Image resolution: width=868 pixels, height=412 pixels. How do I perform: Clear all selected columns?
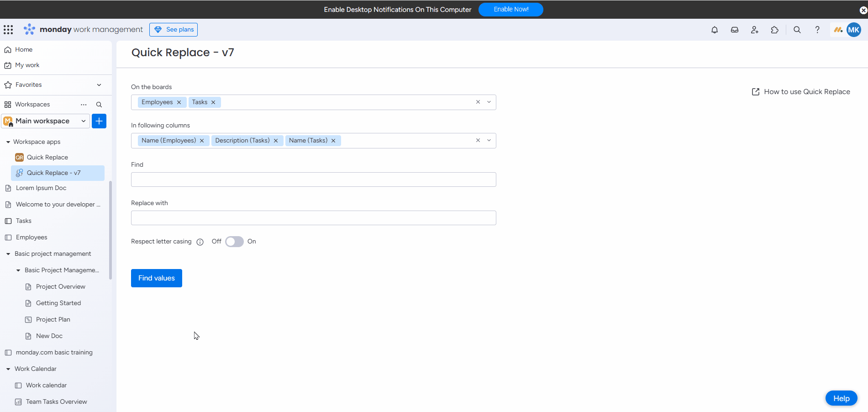(478, 141)
